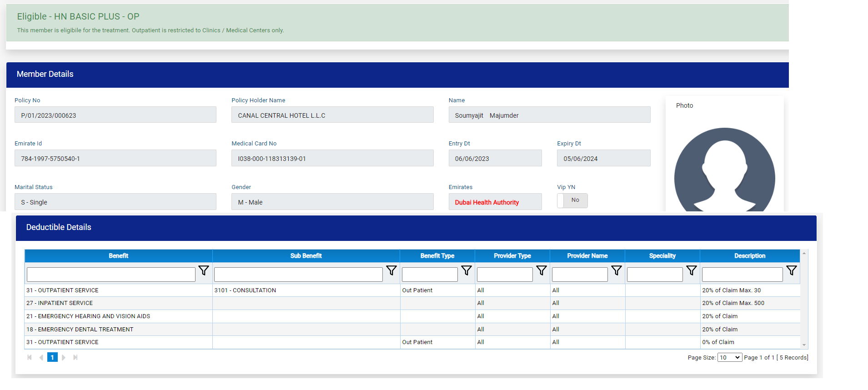Click the next page arrow
Screen dimensions: 868x390
point(64,358)
